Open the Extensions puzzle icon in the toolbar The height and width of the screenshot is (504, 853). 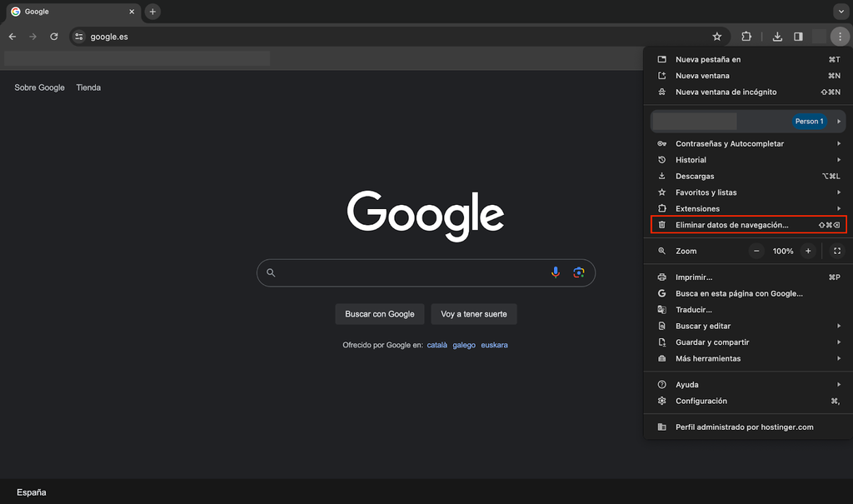(746, 37)
